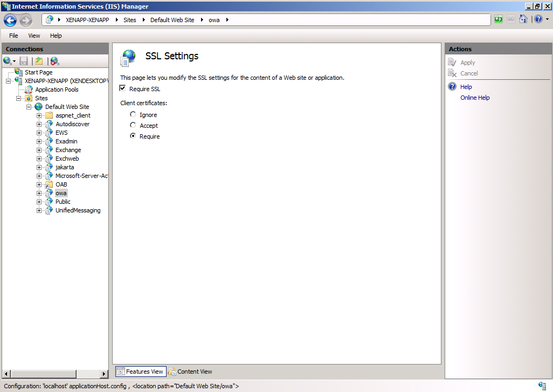Expand the jakarta node
Screen dimensions: 553x392
coord(39,168)
